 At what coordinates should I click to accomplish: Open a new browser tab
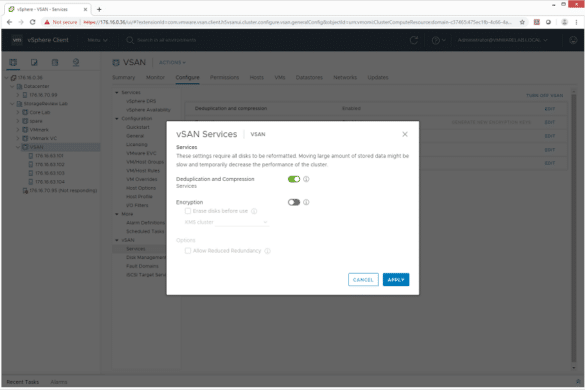coord(99,9)
